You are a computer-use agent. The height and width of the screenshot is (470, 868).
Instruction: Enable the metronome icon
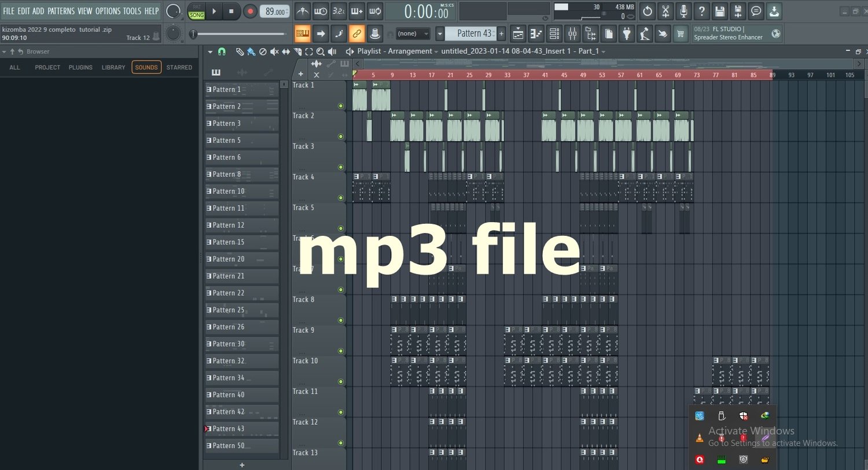point(303,11)
